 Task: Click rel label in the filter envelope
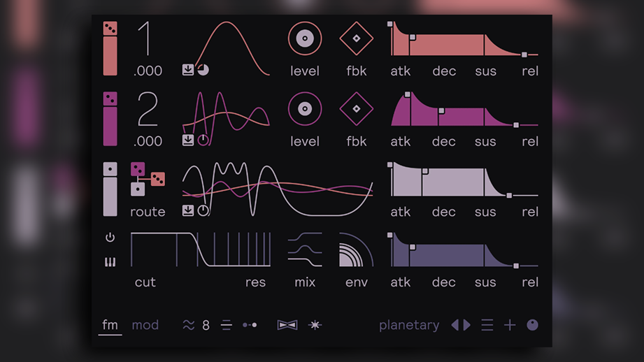coord(530,282)
